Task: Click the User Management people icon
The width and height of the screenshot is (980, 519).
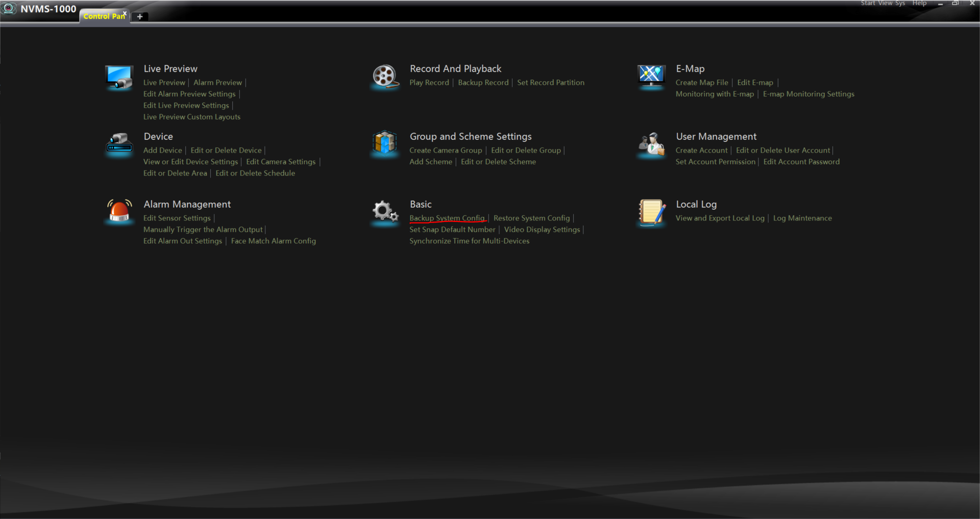Action: (x=651, y=144)
